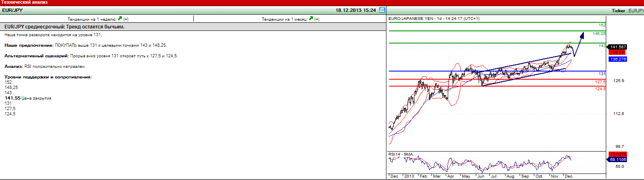644x180 pixels.
Task: Click the 98.7 price axis value
Action: (619, 147)
